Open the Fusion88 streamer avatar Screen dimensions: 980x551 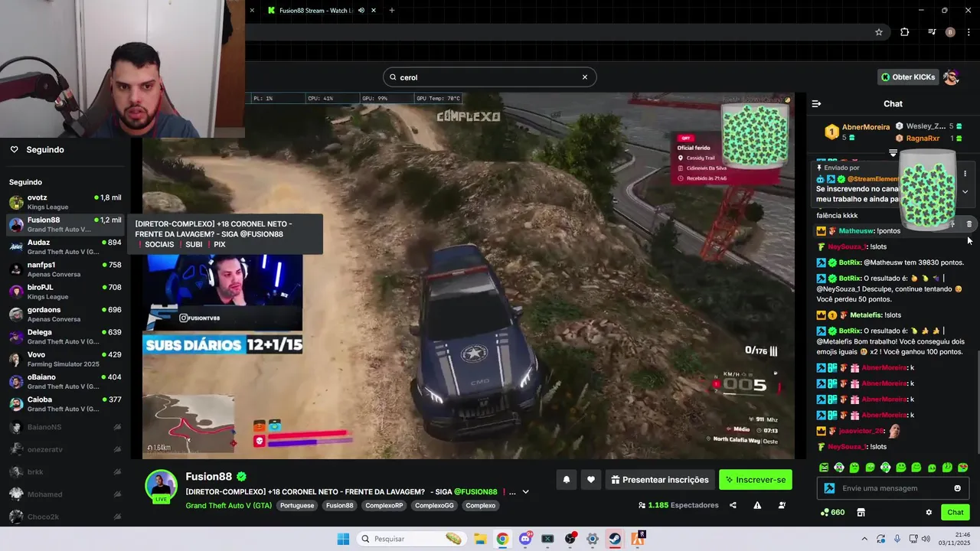(162, 486)
